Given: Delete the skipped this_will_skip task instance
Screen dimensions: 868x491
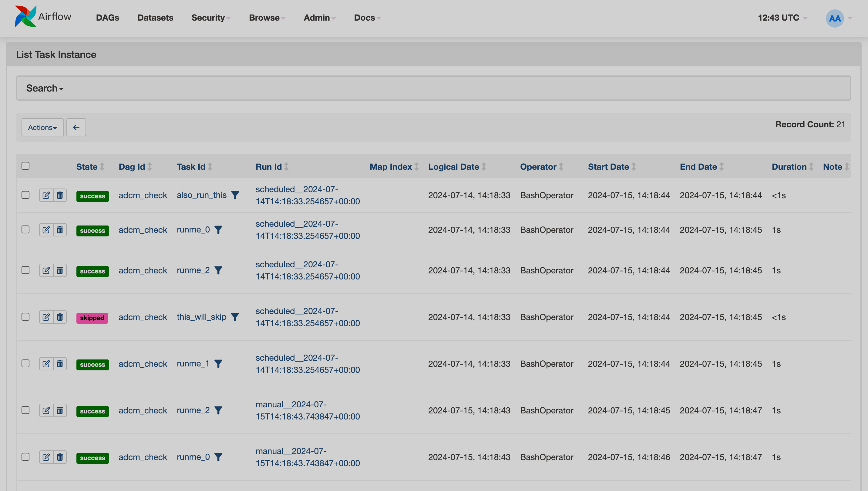Looking at the screenshot, I should pos(60,317).
